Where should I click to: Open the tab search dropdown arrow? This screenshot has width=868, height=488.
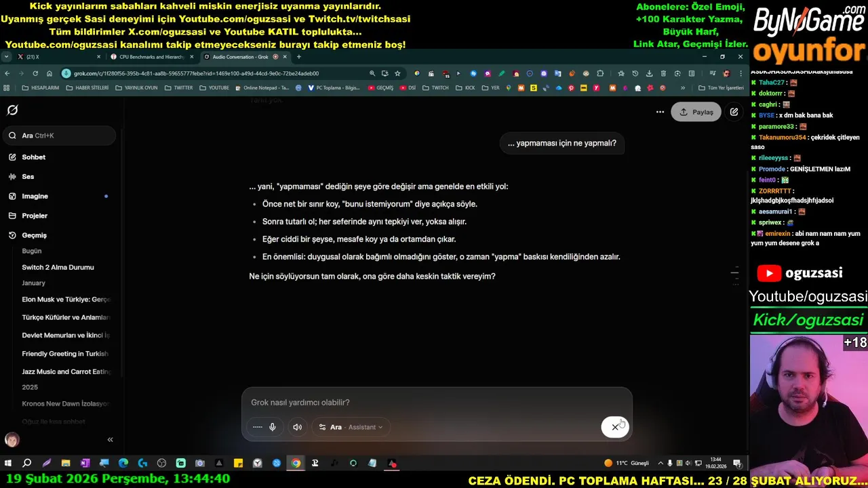click(6, 57)
